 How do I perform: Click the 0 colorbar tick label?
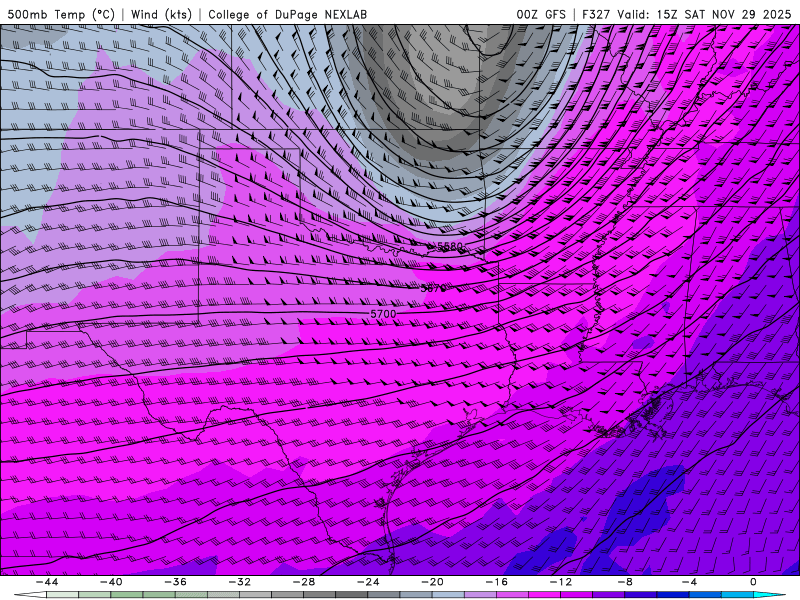(x=753, y=582)
